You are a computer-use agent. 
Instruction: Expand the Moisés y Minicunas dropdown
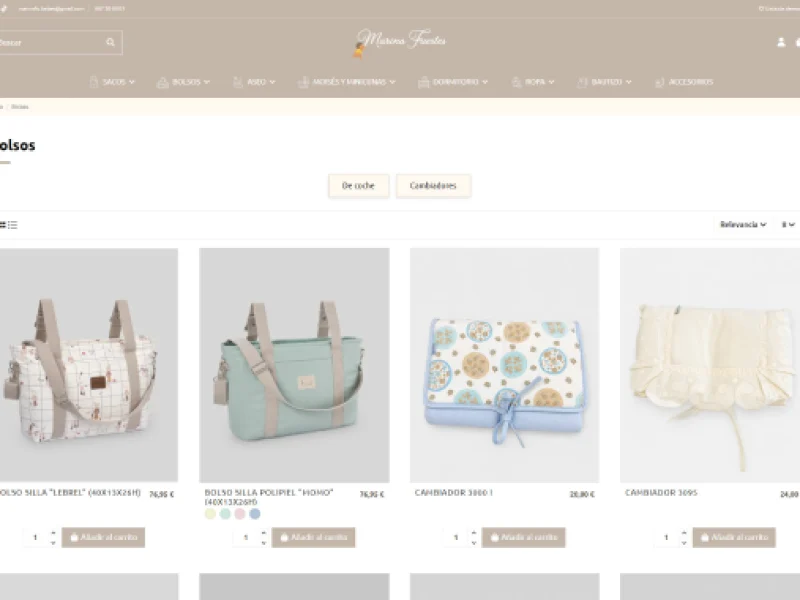click(392, 82)
